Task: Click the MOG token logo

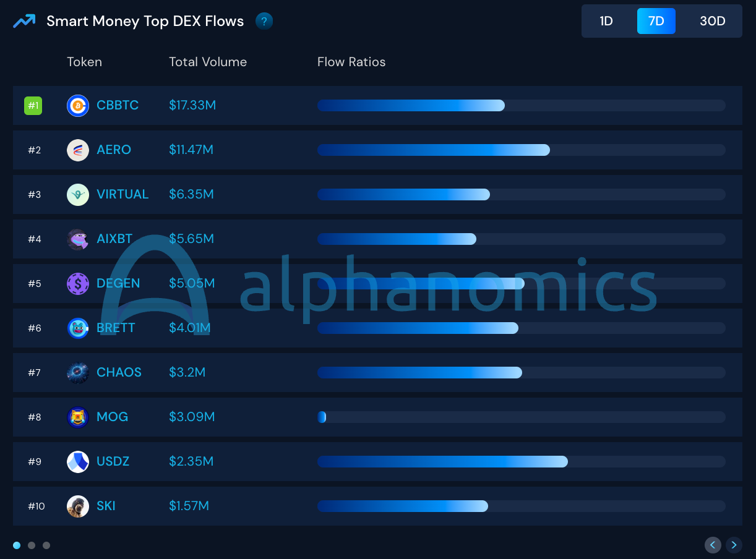Action: 78,417
